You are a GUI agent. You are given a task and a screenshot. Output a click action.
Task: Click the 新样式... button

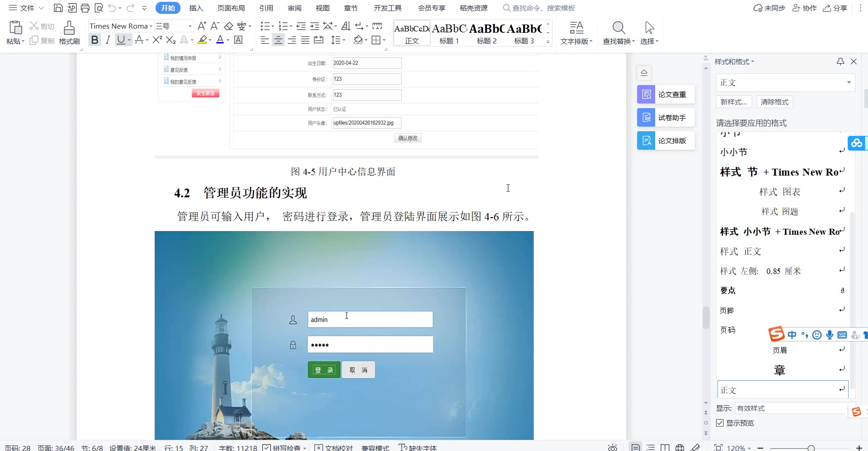tap(734, 102)
